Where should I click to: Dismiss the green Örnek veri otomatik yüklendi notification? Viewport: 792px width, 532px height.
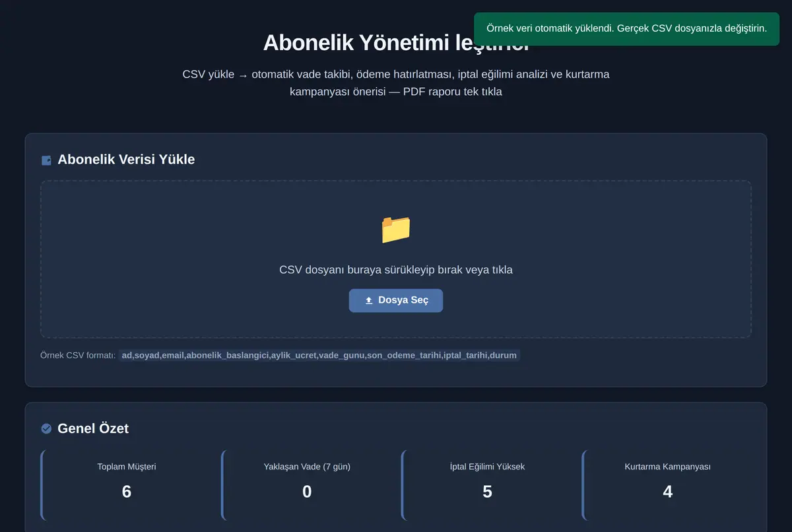(x=626, y=28)
